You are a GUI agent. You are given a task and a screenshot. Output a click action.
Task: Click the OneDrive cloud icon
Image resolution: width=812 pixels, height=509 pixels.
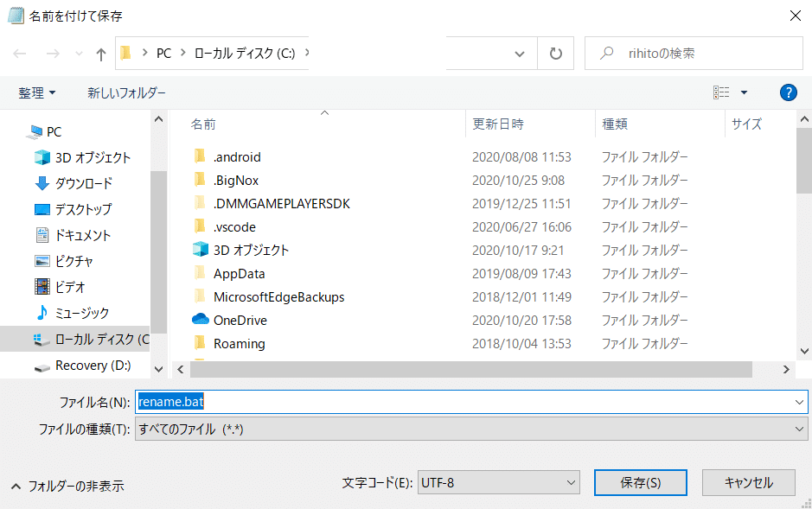tap(201, 320)
